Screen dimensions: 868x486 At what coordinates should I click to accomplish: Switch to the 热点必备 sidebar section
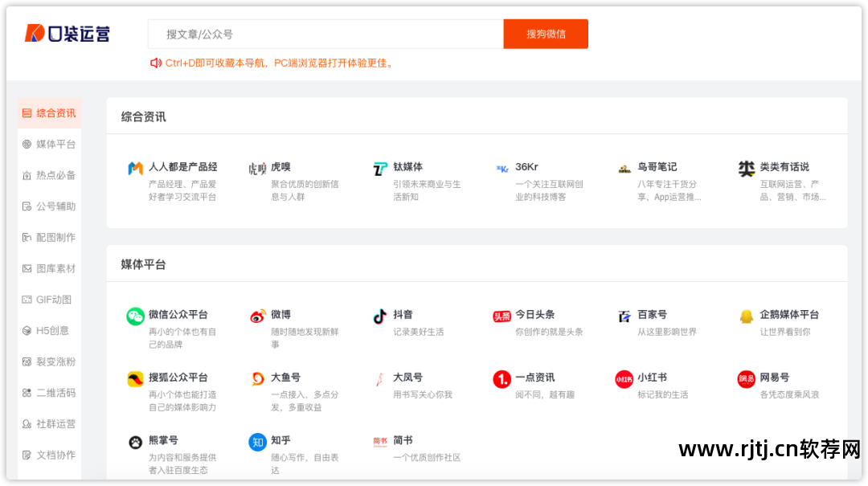[x=49, y=175]
